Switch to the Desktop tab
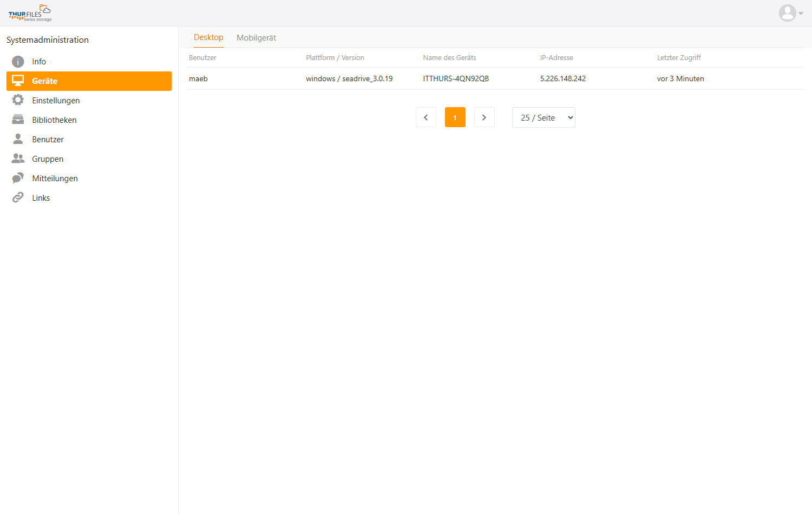The height and width of the screenshot is (514, 812). (x=208, y=37)
